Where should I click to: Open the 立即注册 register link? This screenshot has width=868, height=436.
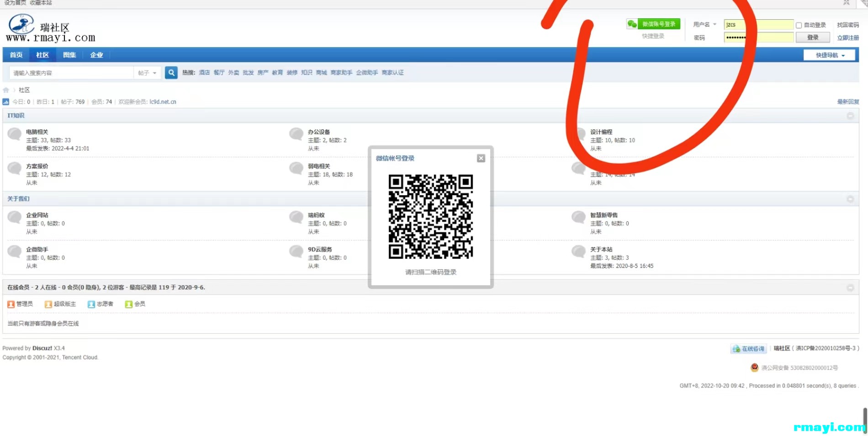(x=848, y=38)
